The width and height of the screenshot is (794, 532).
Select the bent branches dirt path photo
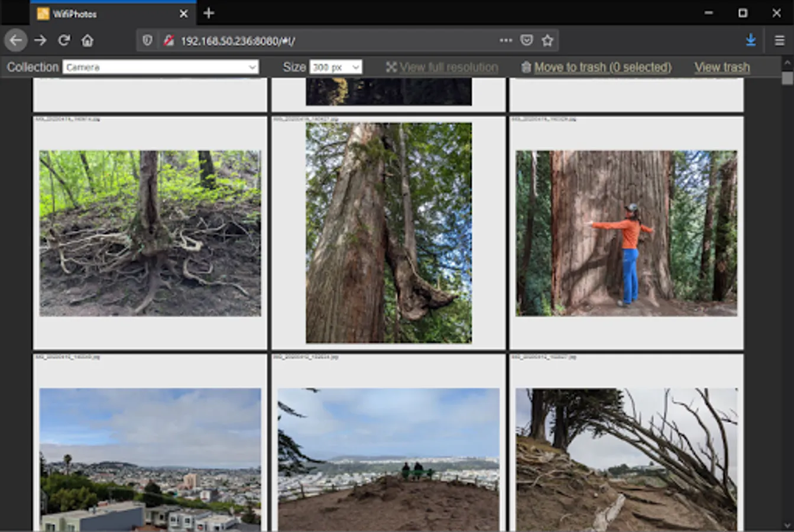click(x=626, y=459)
